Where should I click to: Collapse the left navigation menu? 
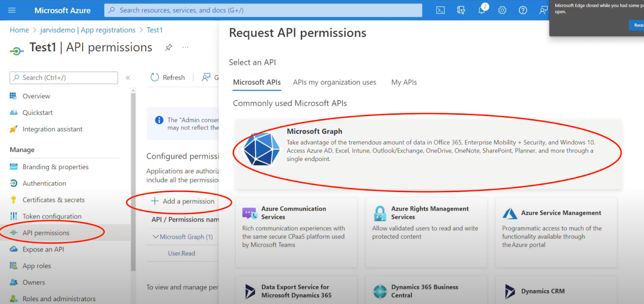(128, 78)
